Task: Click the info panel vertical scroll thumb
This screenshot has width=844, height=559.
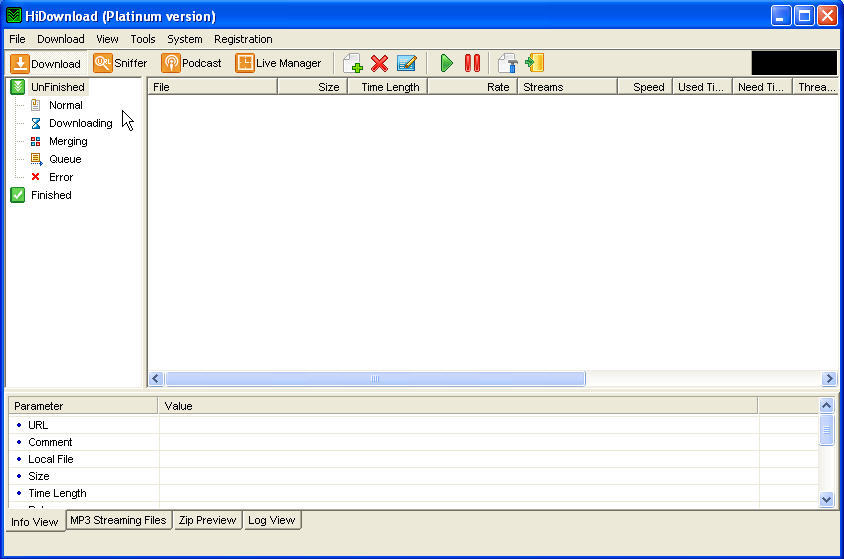Action: tap(826, 430)
